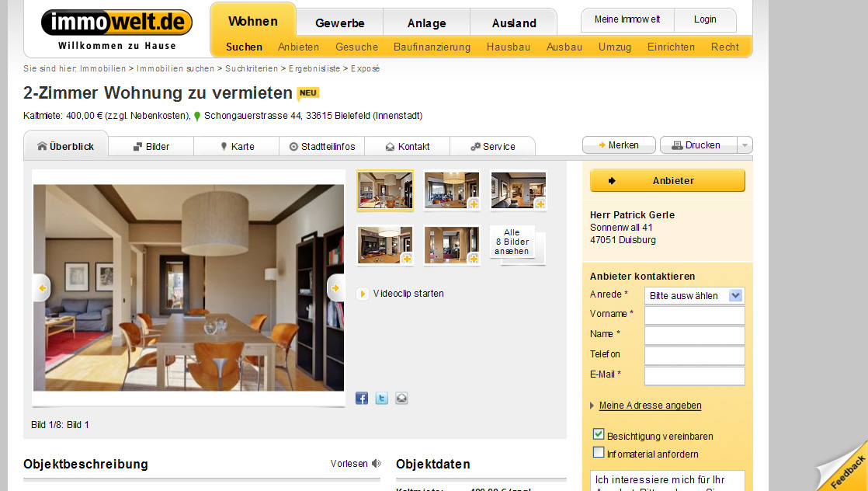Click green map pin by address
Image resolution: width=868 pixels, height=491 pixels.
tap(197, 117)
